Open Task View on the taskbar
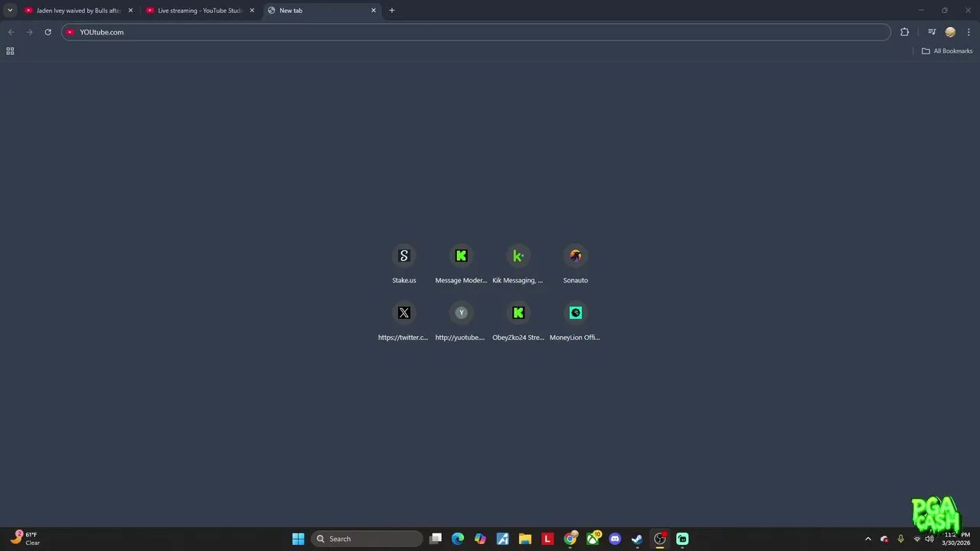980x551 pixels. click(x=436, y=539)
